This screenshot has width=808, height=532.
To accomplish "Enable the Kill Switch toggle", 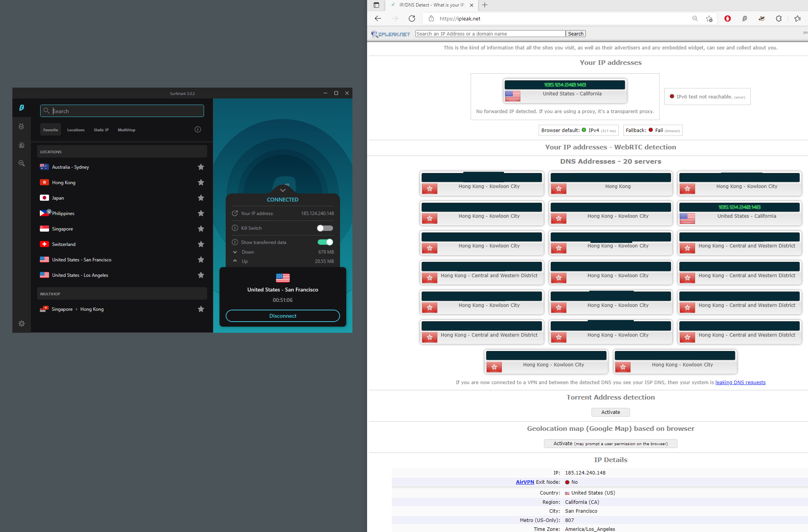I will (x=325, y=228).
